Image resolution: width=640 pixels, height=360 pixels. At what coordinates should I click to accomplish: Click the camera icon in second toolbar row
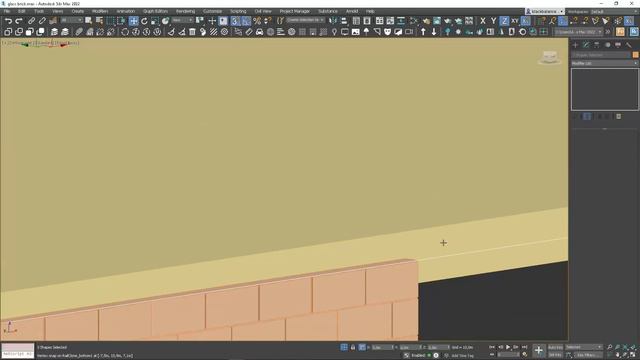coord(409,32)
